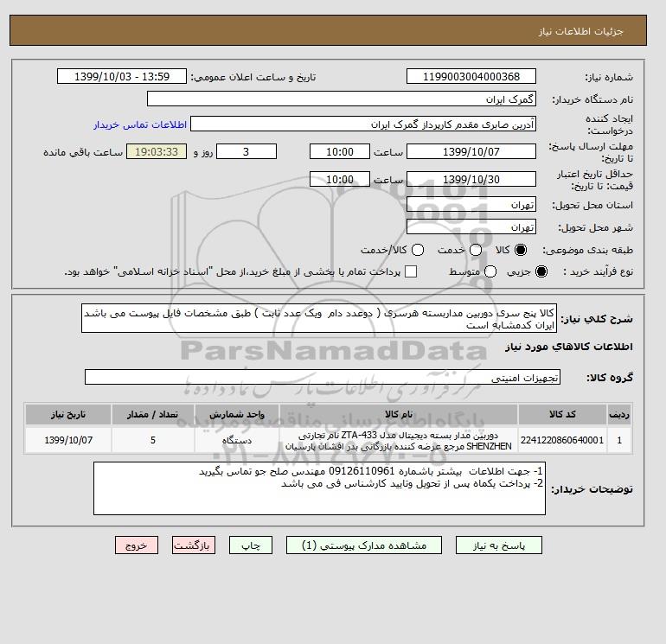Click the شماره نیاز field 1199003004000368
The height and width of the screenshot is (644, 666).
click(x=471, y=76)
